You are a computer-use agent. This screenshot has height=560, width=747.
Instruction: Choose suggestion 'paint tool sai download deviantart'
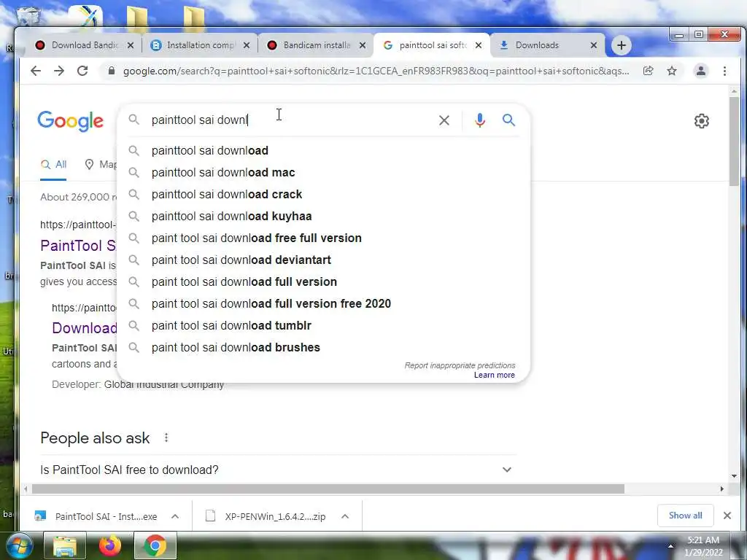[323, 260]
